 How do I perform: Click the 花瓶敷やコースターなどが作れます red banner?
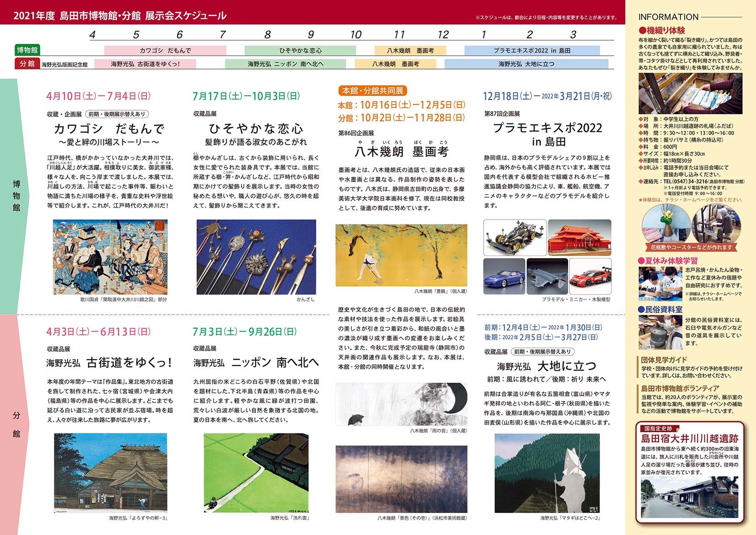690,247
